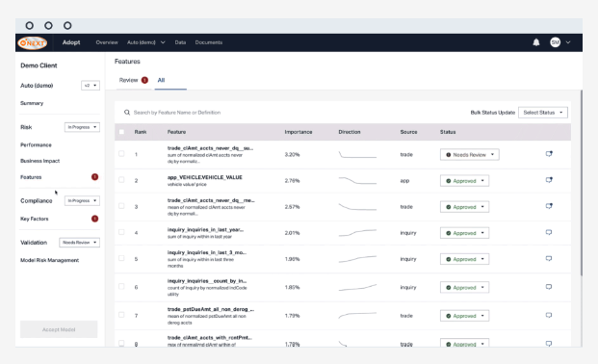This screenshot has width=598, height=364.
Task: Open the Validation Needs Review dropdown
Action: tap(79, 243)
